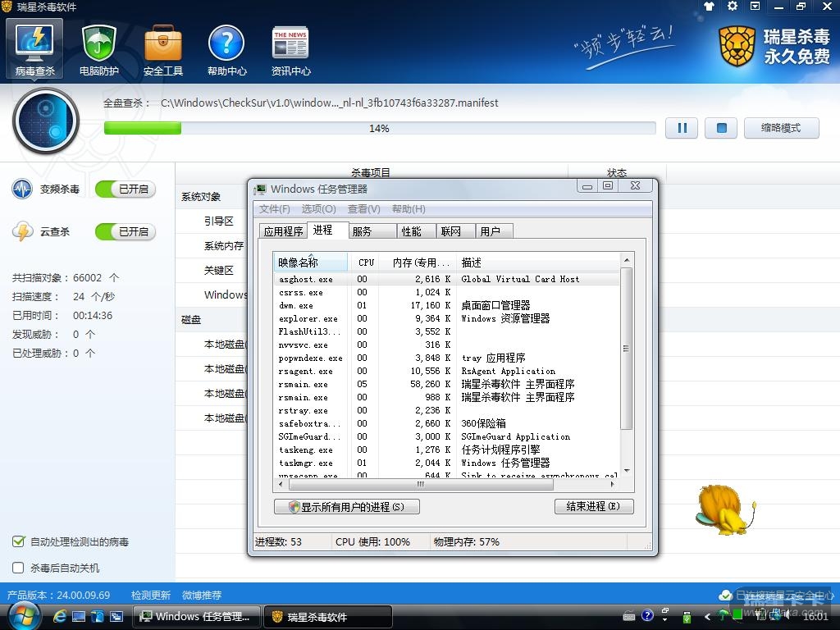Click the lion mascot desktop widget
Viewport: 840px width, 630px height.
point(726,509)
